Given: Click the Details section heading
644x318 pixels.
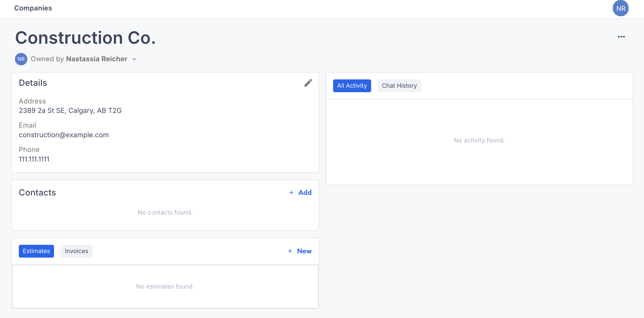Looking at the screenshot, I should (x=33, y=83).
